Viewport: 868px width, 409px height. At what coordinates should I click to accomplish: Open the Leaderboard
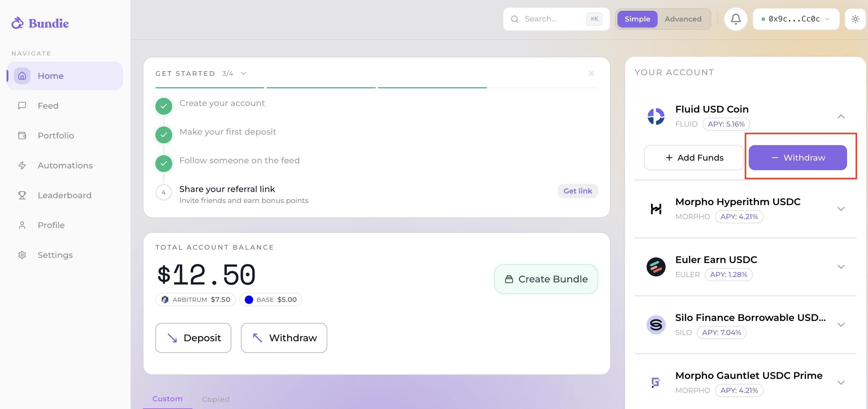[65, 195]
